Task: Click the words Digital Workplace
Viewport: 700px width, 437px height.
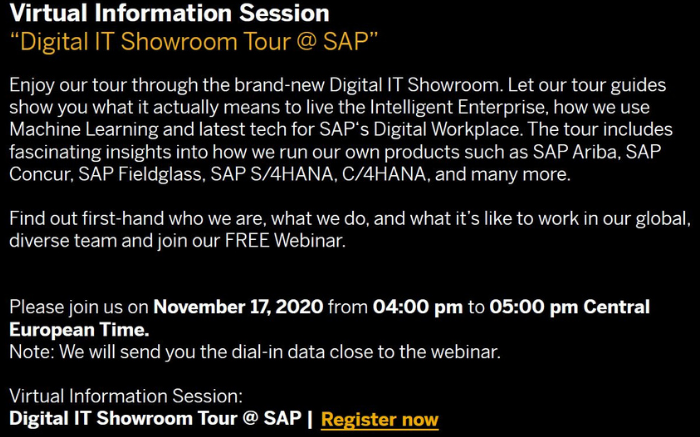Action: coord(446,130)
